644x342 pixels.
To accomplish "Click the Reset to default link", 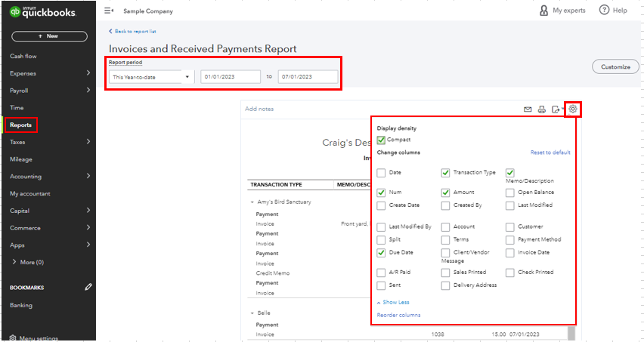I will 550,153.
